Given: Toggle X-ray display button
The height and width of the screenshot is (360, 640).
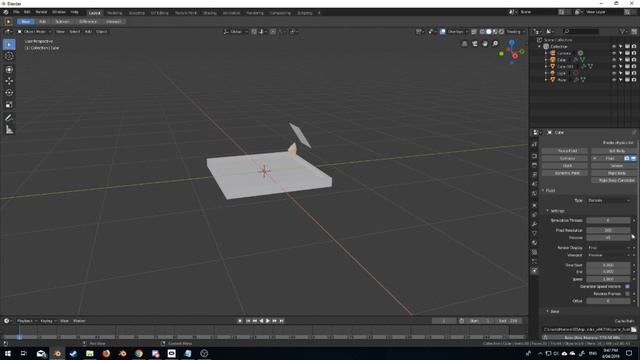Looking at the screenshot, I should pos(474,31).
